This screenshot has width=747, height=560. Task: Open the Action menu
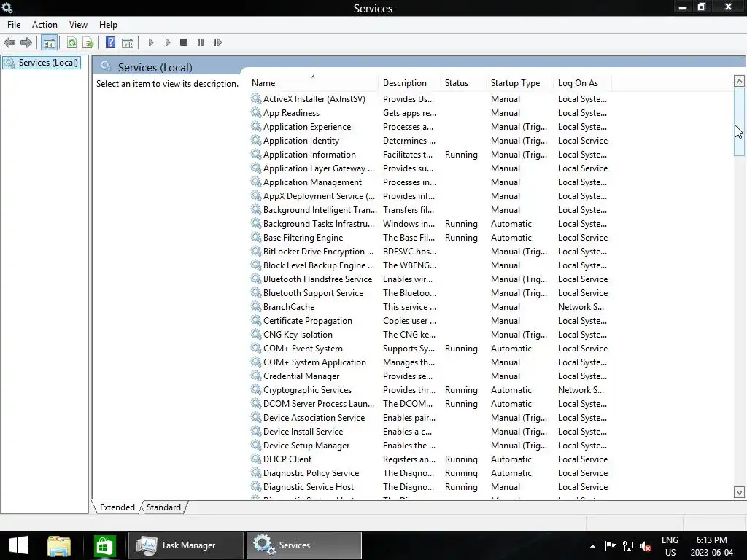(x=44, y=25)
